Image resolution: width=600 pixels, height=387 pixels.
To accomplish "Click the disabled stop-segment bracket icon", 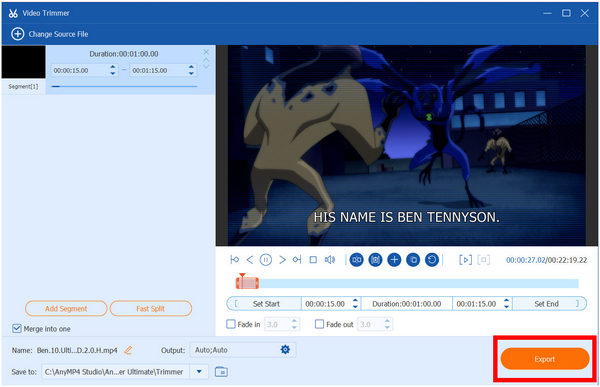I will coord(484,260).
